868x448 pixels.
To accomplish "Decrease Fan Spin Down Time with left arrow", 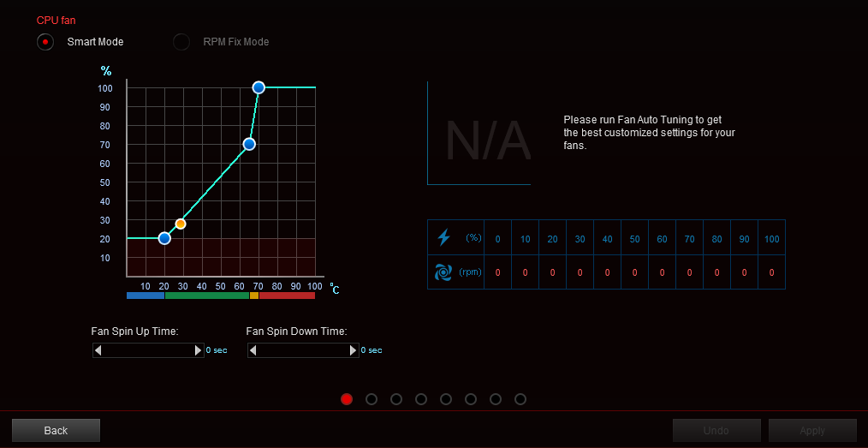I will tap(253, 350).
